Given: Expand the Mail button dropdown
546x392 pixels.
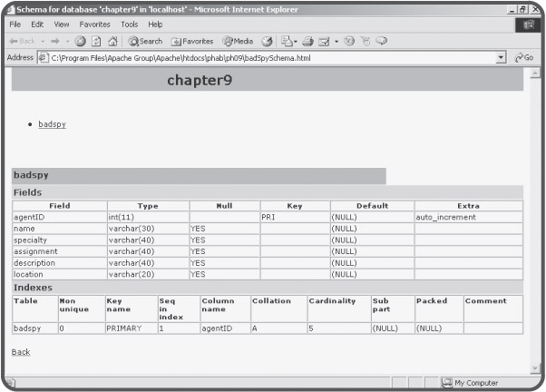Looking at the screenshot, I should [295, 41].
